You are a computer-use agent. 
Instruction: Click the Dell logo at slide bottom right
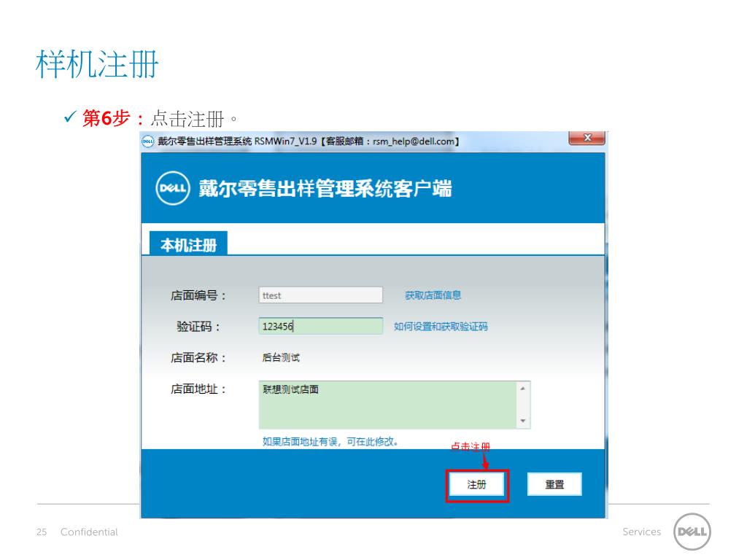point(692,532)
